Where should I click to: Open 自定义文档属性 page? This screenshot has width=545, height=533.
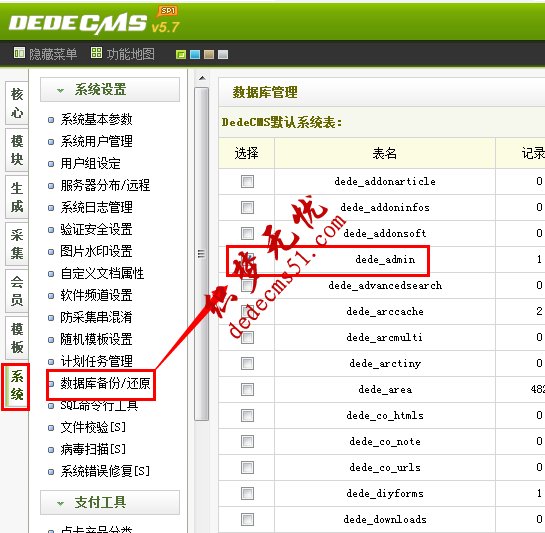pos(102,273)
